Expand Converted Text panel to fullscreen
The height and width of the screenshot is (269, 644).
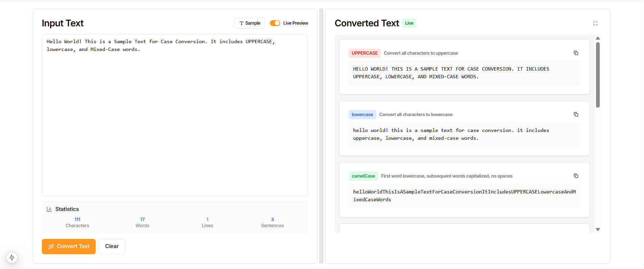[595, 23]
